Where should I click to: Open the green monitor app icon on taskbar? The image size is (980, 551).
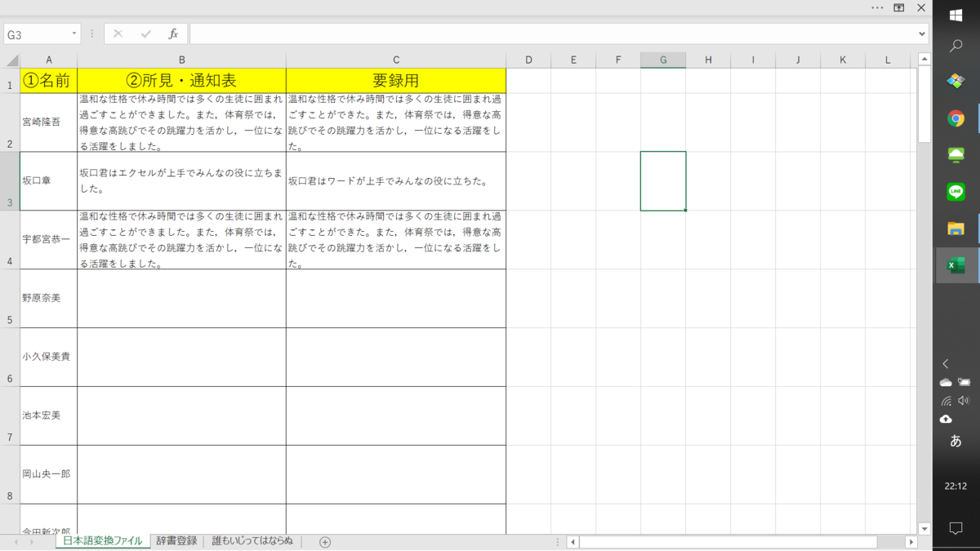[955, 155]
